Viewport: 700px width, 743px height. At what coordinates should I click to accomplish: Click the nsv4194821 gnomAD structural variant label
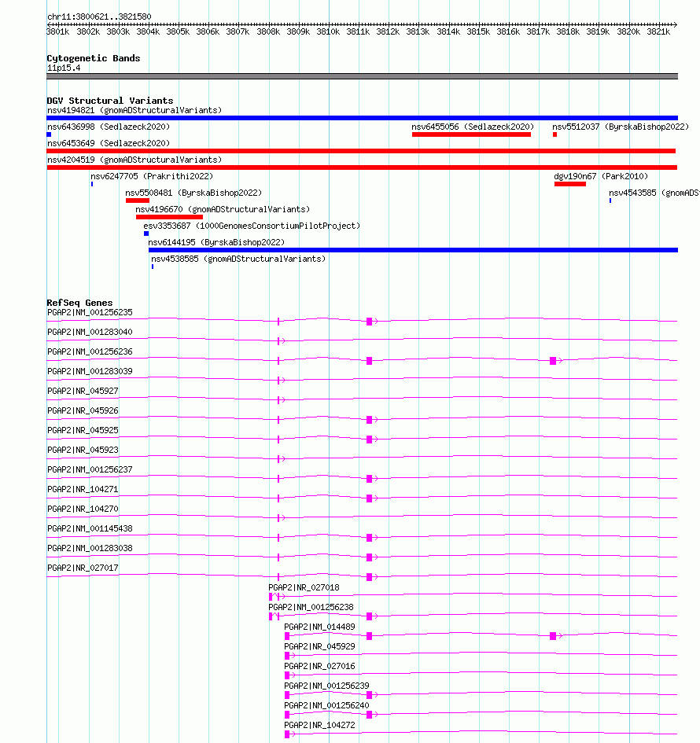tap(134, 110)
